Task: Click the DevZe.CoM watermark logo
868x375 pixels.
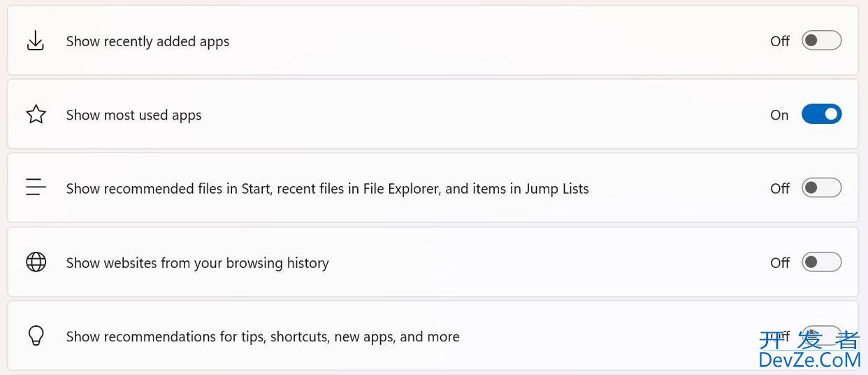Action: tap(809, 350)
